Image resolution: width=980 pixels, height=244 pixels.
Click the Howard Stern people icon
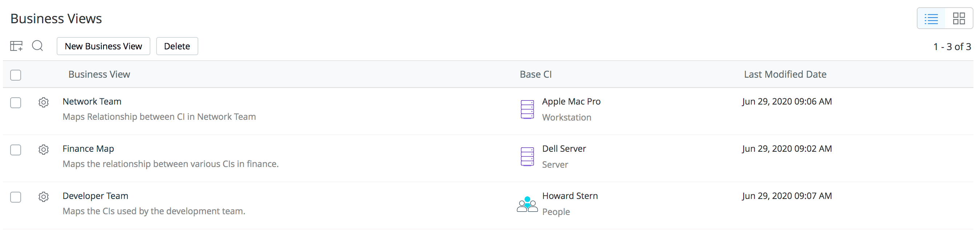[527, 204]
